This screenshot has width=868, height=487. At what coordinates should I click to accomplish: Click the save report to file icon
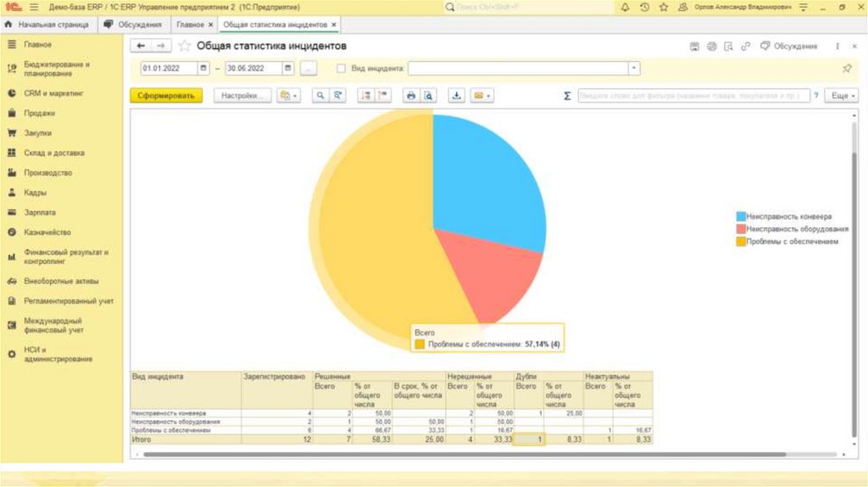[x=456, y=96]
